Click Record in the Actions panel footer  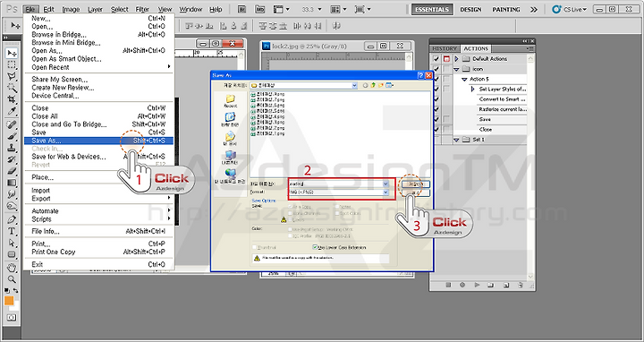(462, 285)
